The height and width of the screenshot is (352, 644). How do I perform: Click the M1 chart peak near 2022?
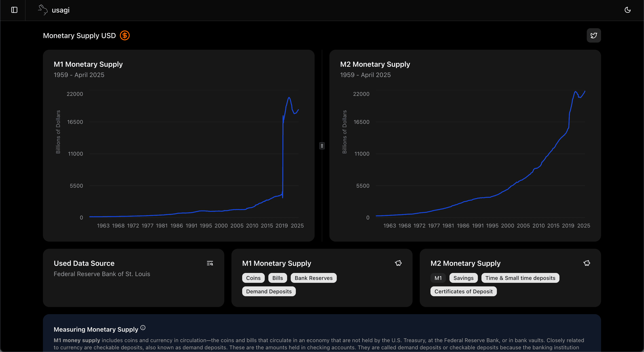point(289,98)
